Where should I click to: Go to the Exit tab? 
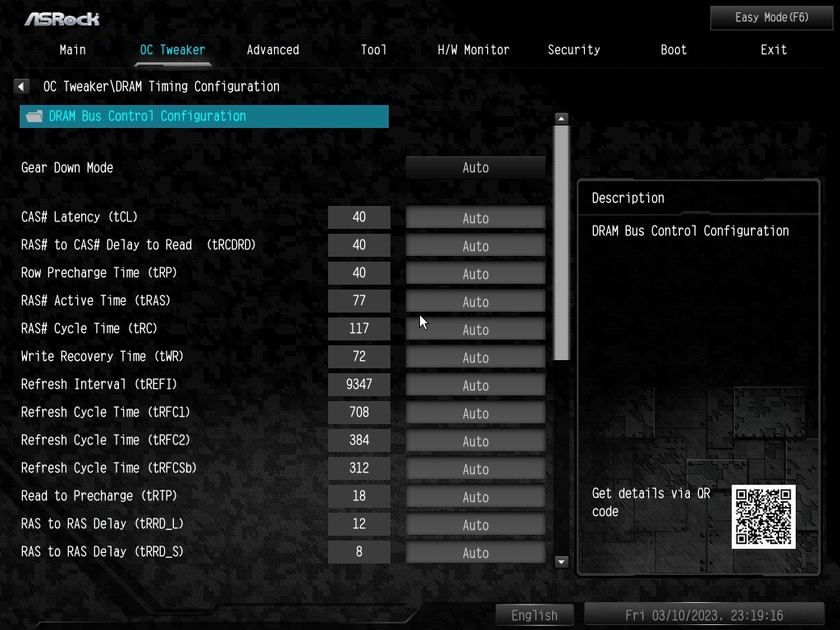[x=774, y=50]
